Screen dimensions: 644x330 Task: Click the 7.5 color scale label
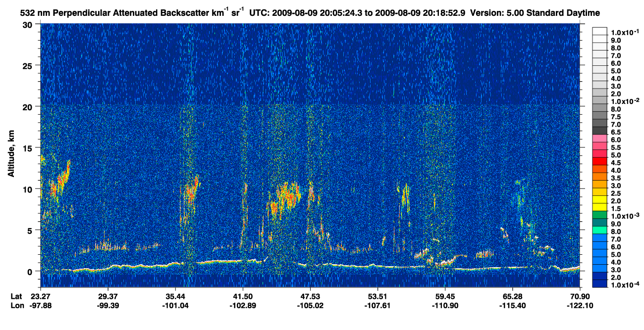615,117
